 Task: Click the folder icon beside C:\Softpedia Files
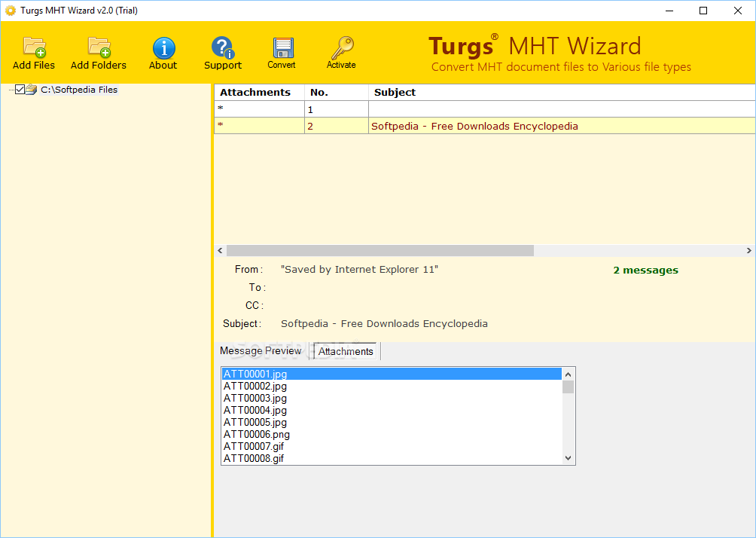(32, 90)
